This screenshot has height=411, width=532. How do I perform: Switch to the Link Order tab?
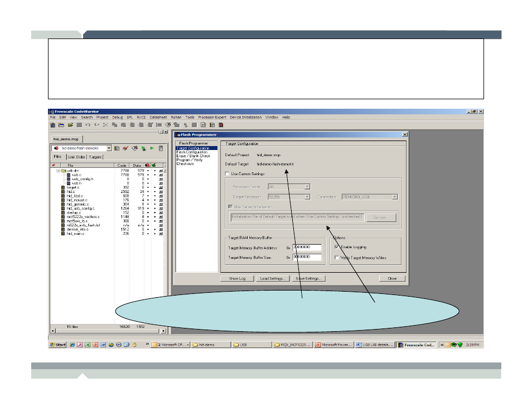click(x=77, y=157)
